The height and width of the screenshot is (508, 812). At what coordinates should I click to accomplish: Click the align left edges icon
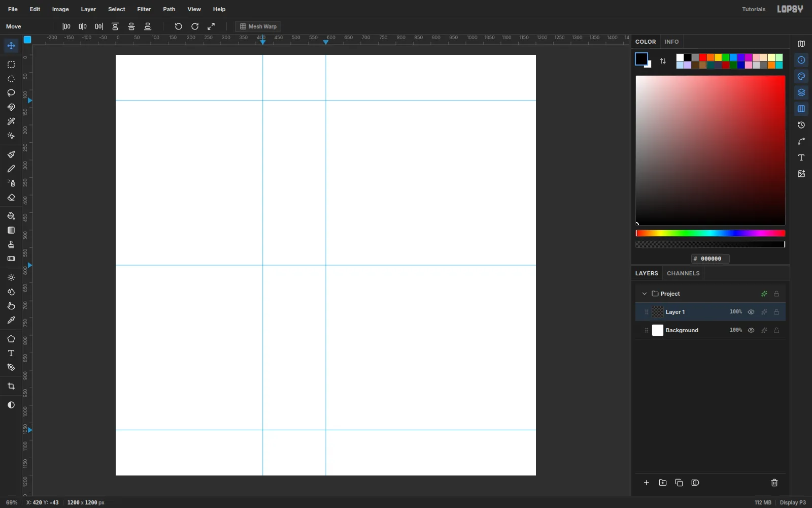[x=66, y=26]
